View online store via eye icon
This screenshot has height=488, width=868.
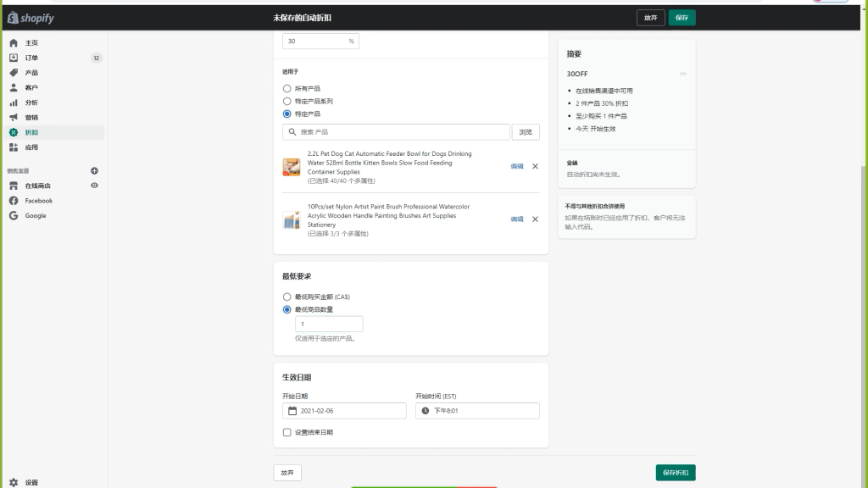(94, 186)
